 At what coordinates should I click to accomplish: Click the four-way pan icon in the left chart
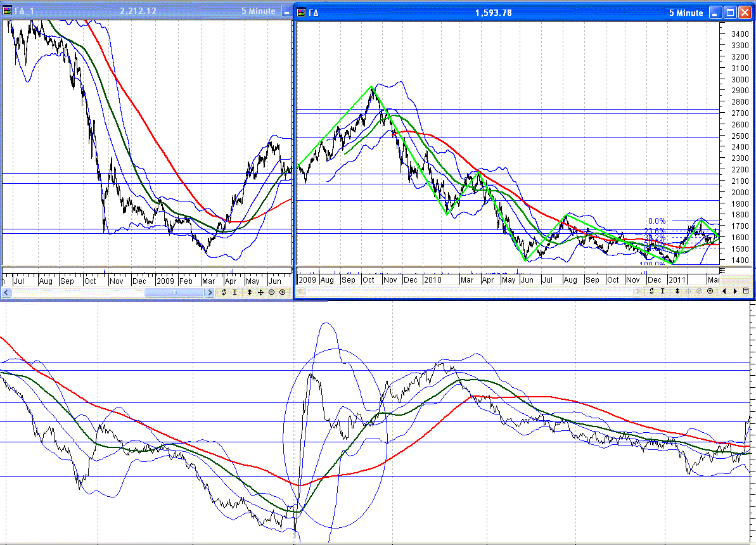pos(260,293)
